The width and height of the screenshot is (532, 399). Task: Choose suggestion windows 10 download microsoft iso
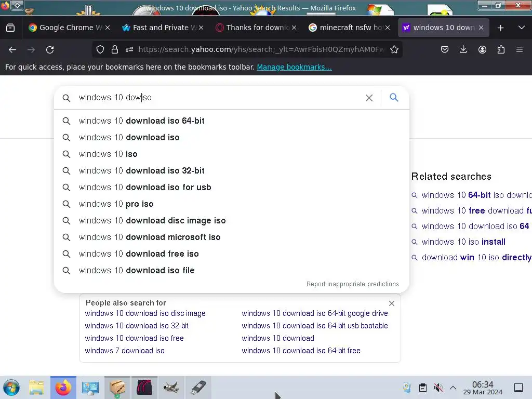coord(232,237)
